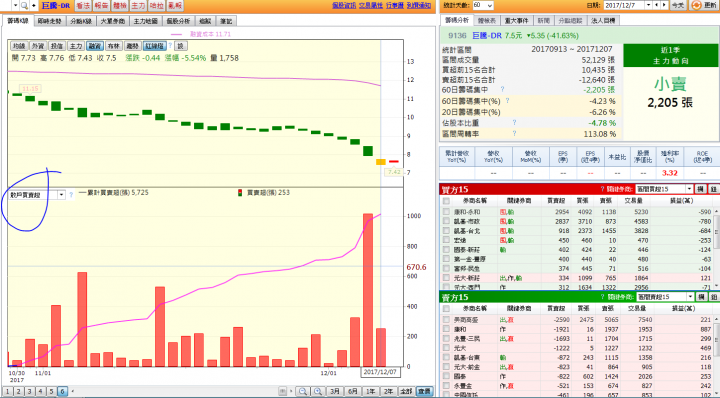Image resolution: width=720 pixels, height=398 pixels.
Task: Select the 全部 time range button
Action: click(406, 391)
